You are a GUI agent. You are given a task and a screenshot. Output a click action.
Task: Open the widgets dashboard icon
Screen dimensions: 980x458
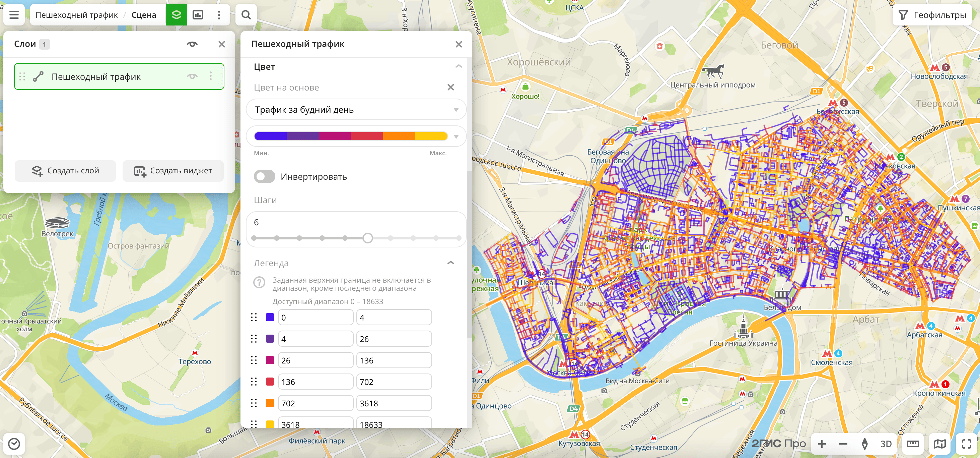coord(198,15)
